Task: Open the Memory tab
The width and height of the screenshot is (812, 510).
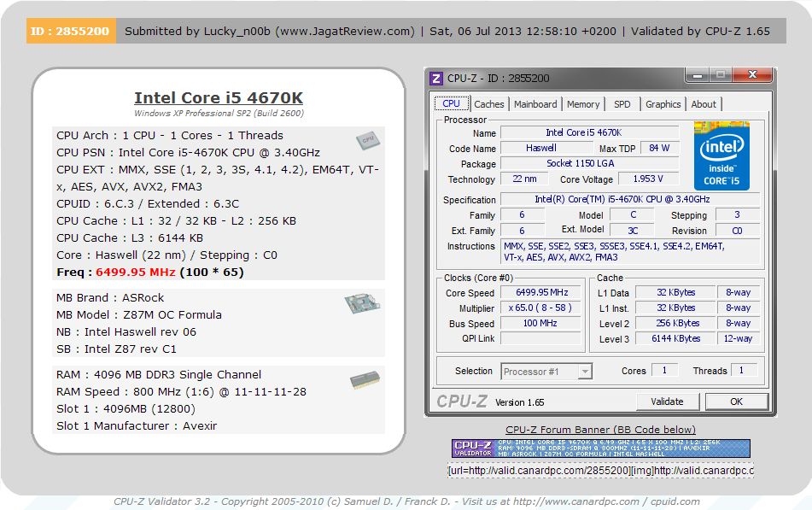Action: tap(583, 104)
